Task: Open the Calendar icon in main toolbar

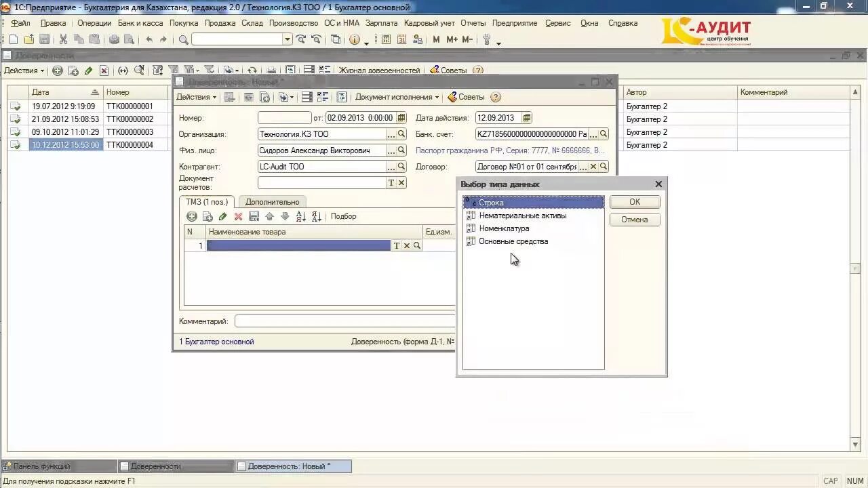Action: click(x=402, y=39)
